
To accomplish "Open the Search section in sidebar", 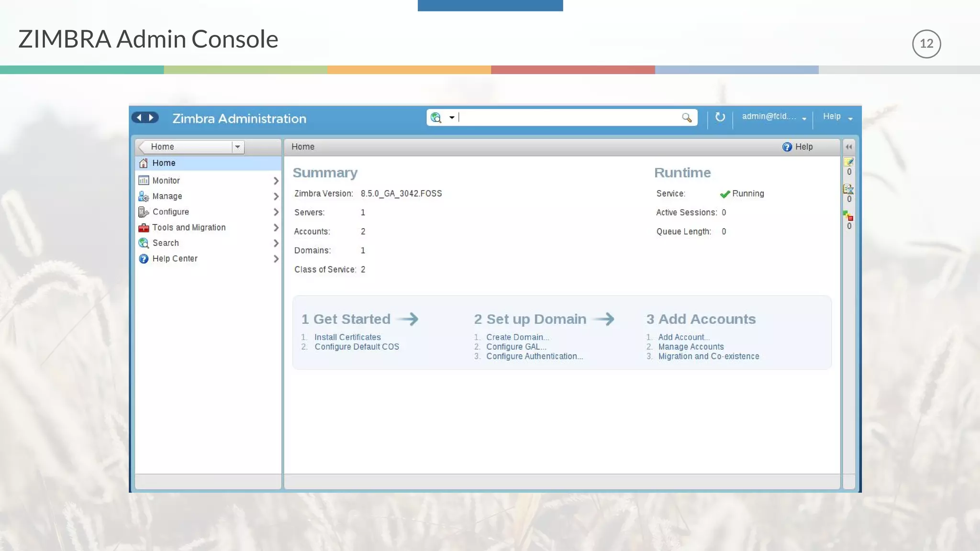I will [166, 243].
